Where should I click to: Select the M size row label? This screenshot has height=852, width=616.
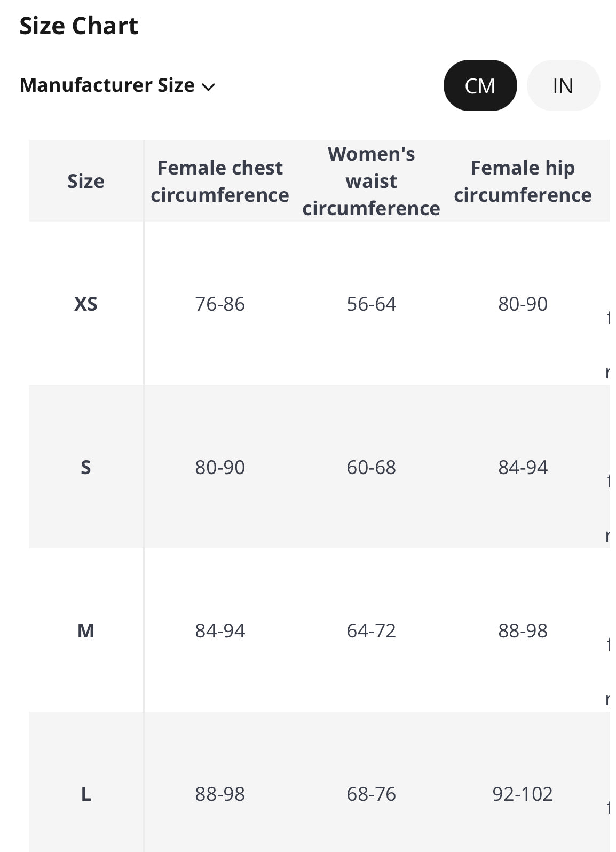click(x=86, y=630)
